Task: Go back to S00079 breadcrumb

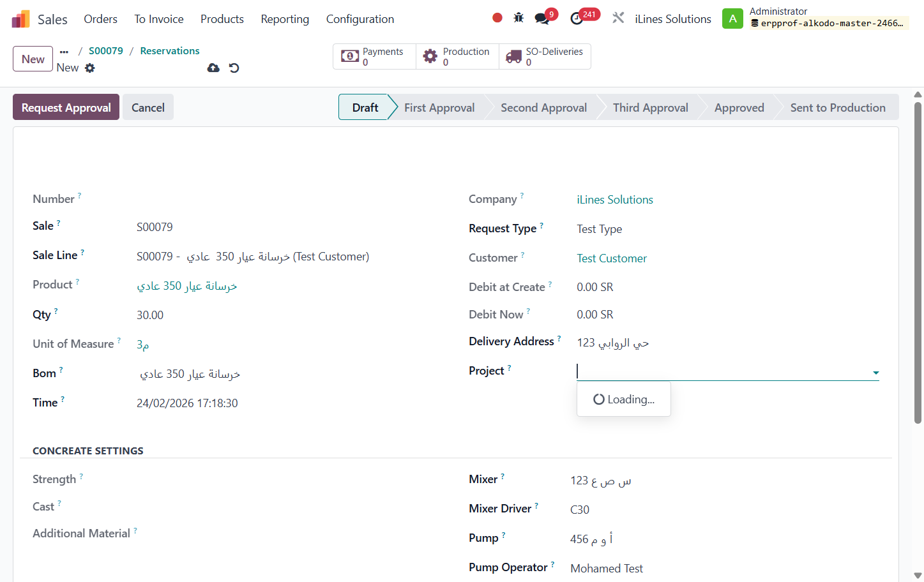Action: pos(106,51)
